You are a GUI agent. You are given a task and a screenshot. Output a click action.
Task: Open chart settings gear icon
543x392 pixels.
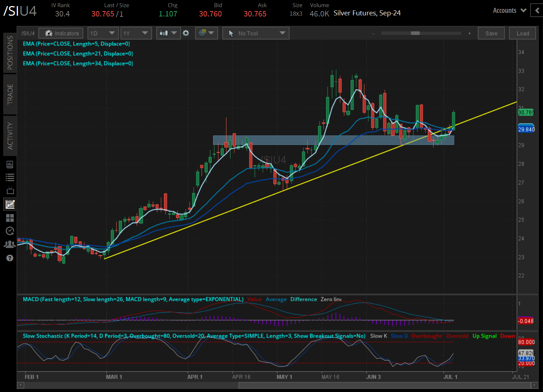tap(186, 33)
